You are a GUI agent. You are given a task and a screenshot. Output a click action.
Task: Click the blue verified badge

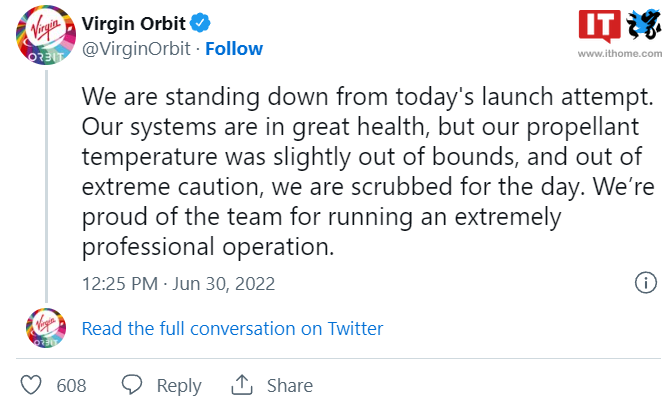click(200, 23)
